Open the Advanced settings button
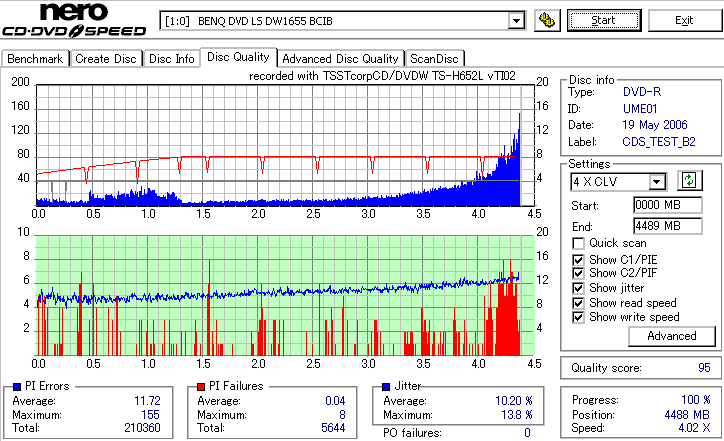Viewport: 724px width, 441px height. click(671, 336)
